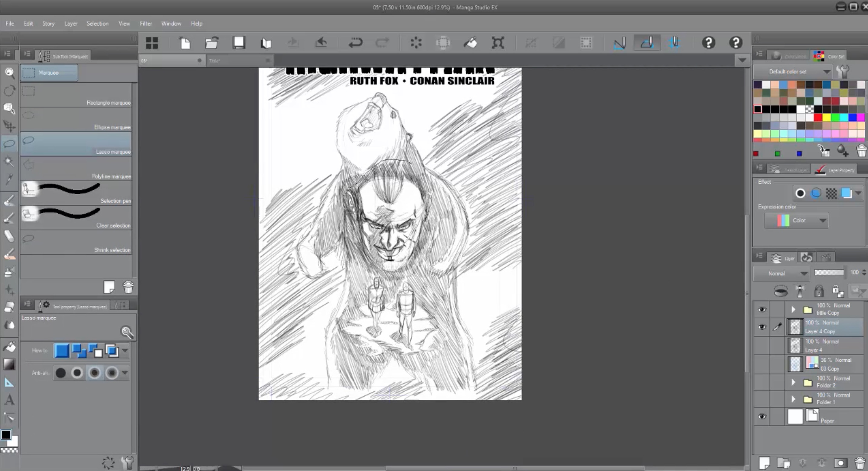
Task: Open the Story menu
Action: [x=48, y=24]
